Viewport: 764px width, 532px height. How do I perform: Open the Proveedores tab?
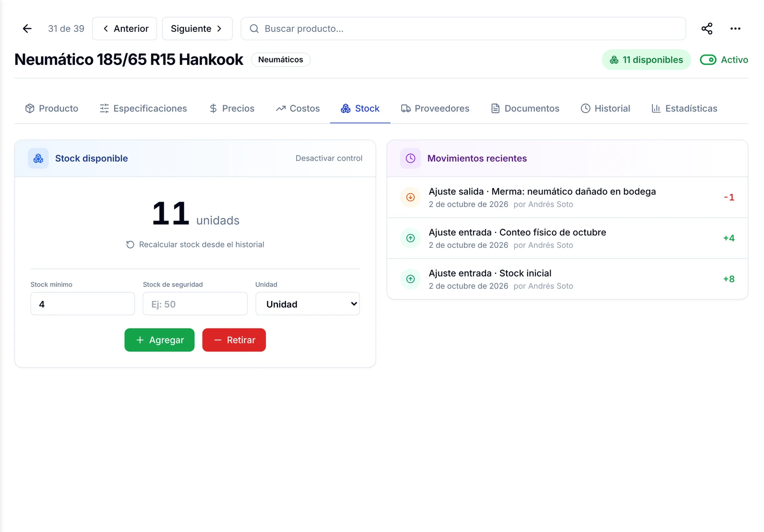435,108
